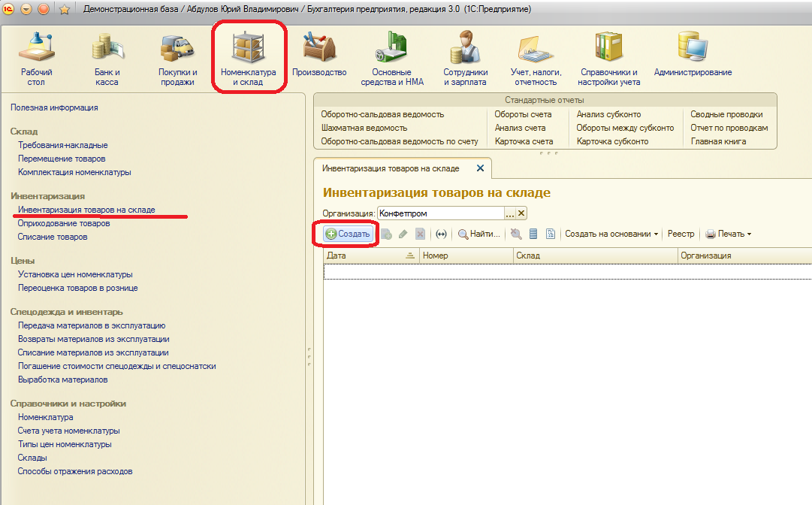This screenshot has width=812, height=505.
Task: Open the Администрирование section
Action: (693, 54)
